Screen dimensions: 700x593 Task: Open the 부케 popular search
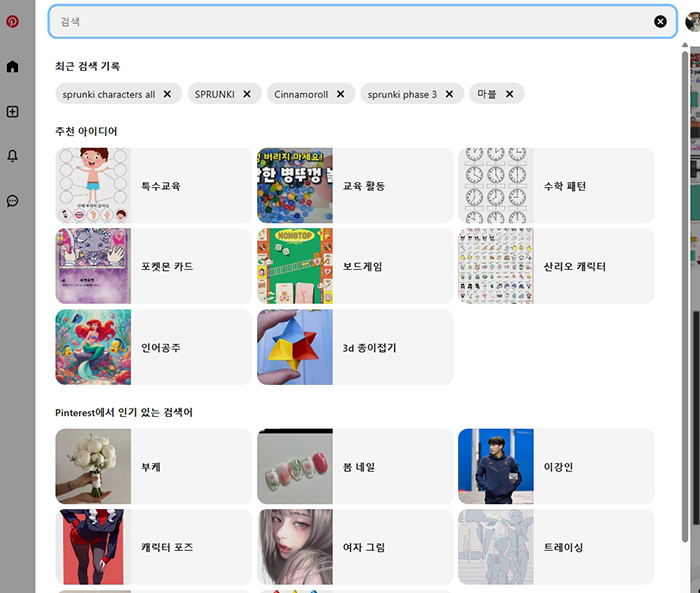coord(154,467)
